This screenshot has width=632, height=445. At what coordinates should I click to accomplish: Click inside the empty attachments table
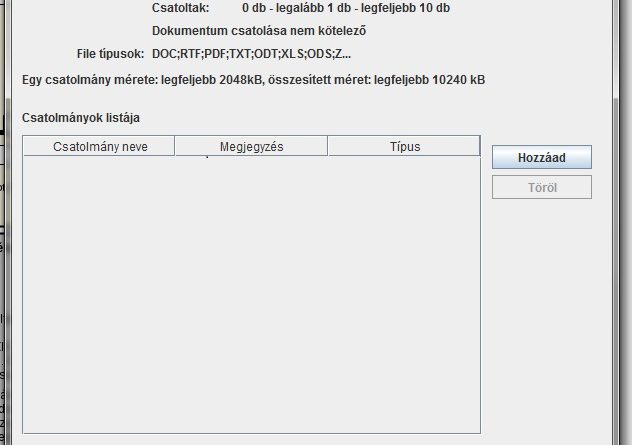pos(250,290)
